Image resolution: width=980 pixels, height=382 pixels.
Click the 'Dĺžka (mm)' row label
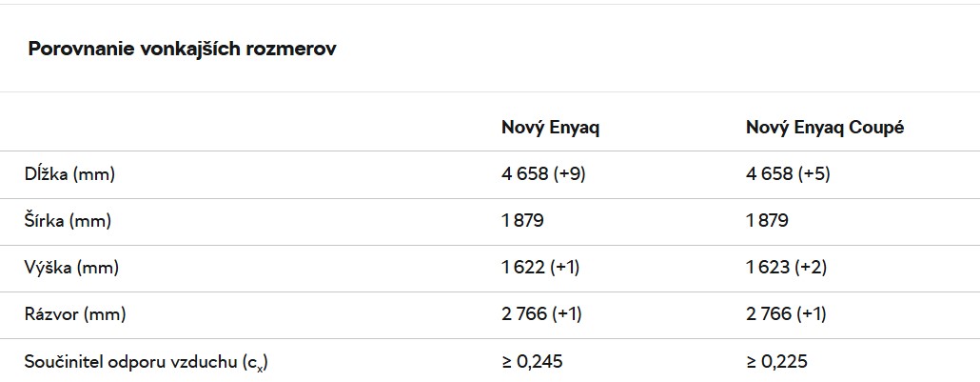tap(72, 174)
